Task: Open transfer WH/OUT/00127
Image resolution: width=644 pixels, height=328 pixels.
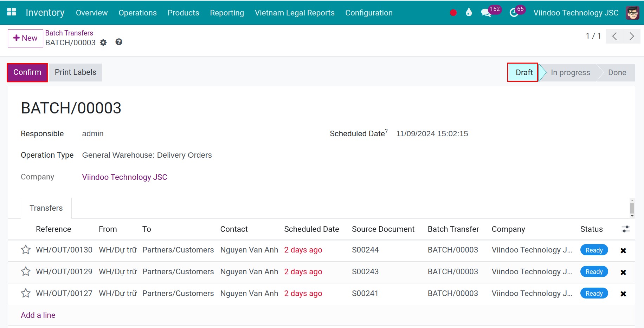Action: 64,293
